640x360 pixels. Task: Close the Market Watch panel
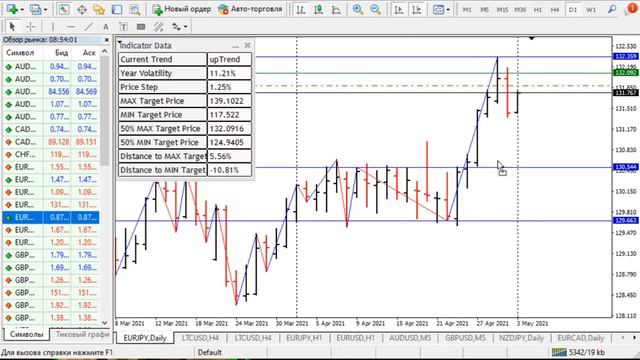pos(107,40)
